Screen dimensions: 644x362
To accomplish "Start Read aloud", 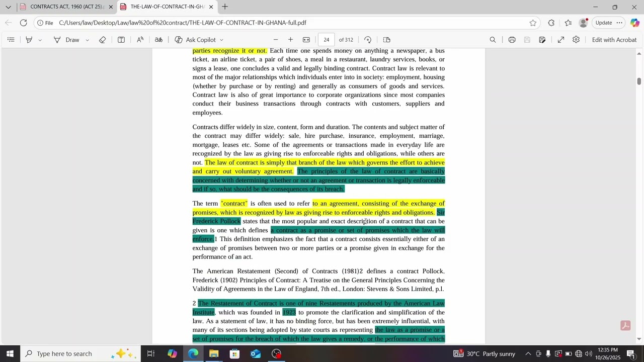I will point(140,40).
